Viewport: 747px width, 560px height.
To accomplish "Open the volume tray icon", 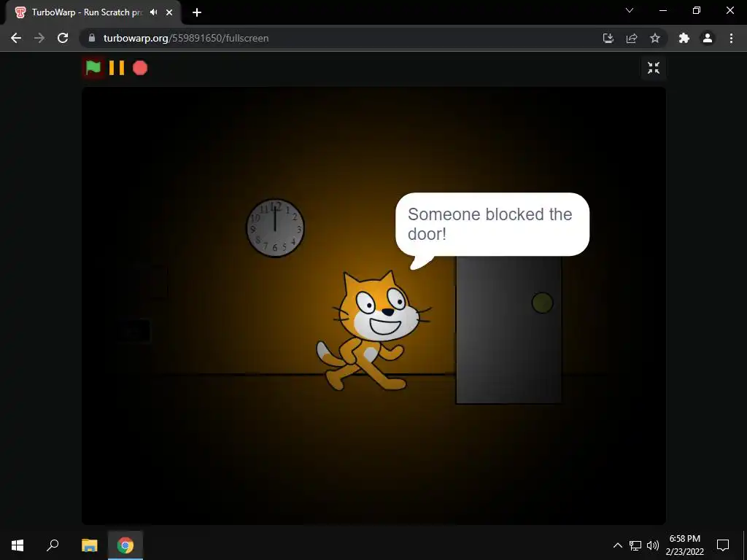I will [x=653, y=545].
